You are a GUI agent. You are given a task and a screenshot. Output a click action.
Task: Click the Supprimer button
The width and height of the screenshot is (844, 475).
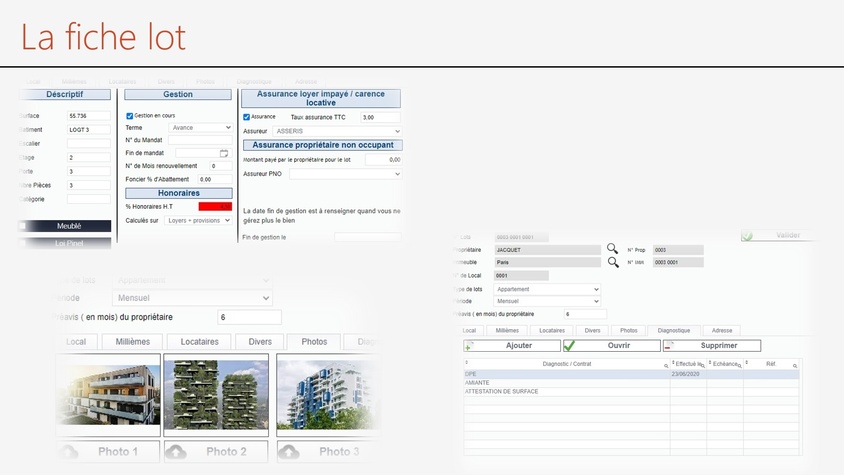click(712, 345)
